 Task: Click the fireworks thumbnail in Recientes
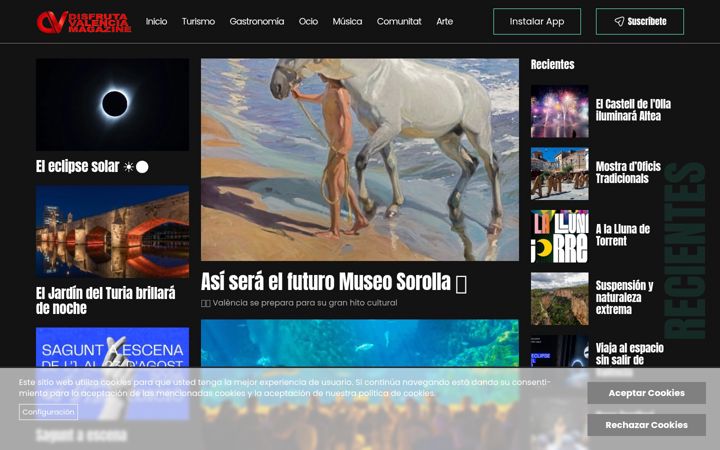(560, 111)
